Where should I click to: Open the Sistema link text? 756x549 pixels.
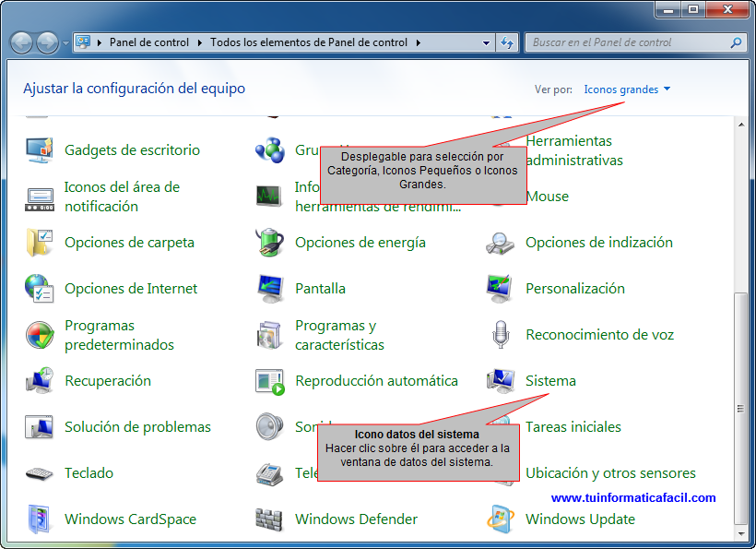(x=550, y=381)
